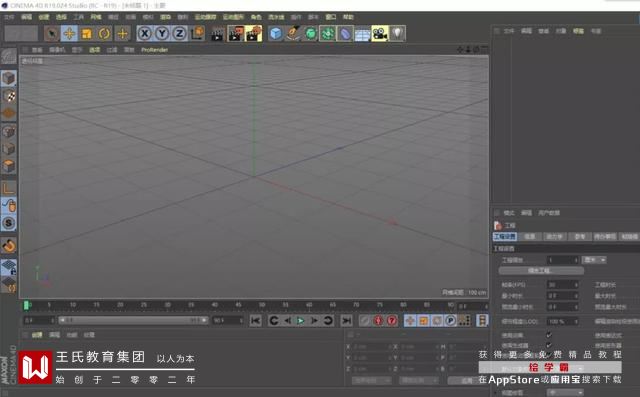The image size is (640, 397).
Task: Activate the Scale tool in top toolbar
Action: click(87, 33)
